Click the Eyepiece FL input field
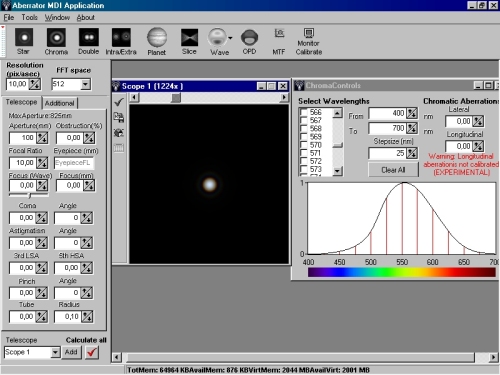Screen dimensions: 500x375 point(74,163)
